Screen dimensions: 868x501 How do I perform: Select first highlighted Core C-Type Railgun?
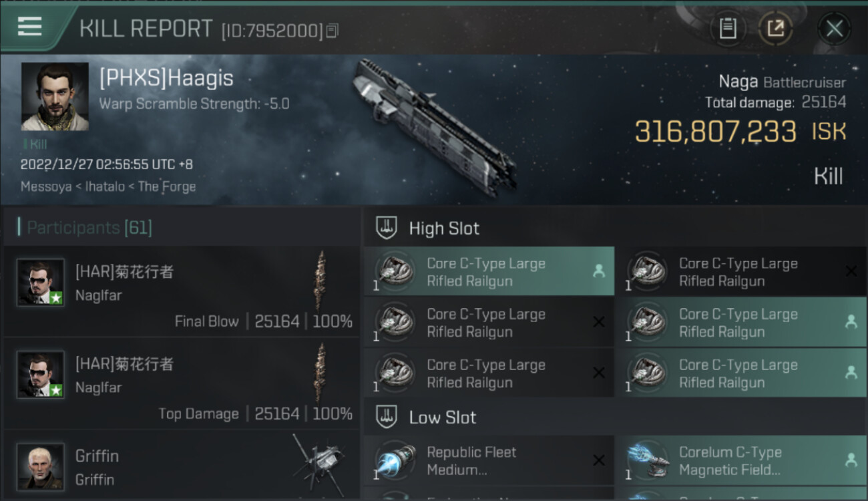(x=489, y=271)
